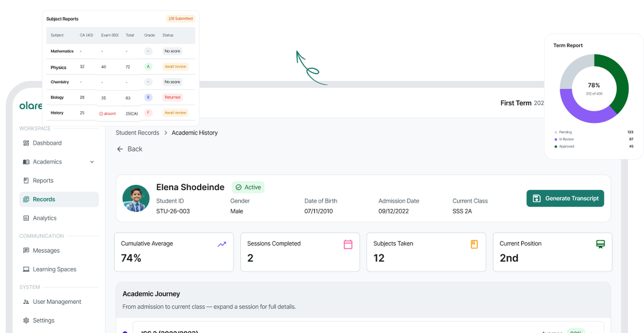Click the absent warning icon for History

(x=101, y=114)
